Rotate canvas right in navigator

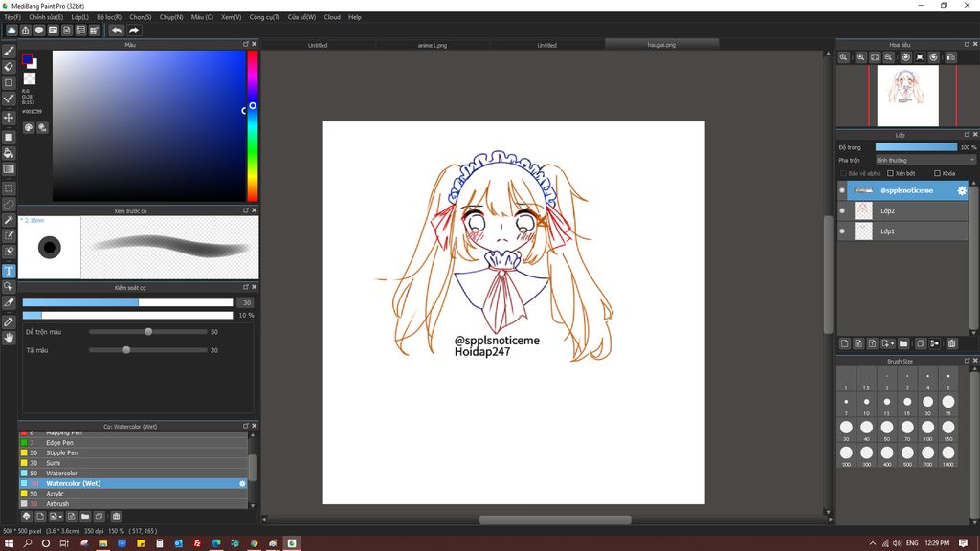click(934, 57)
